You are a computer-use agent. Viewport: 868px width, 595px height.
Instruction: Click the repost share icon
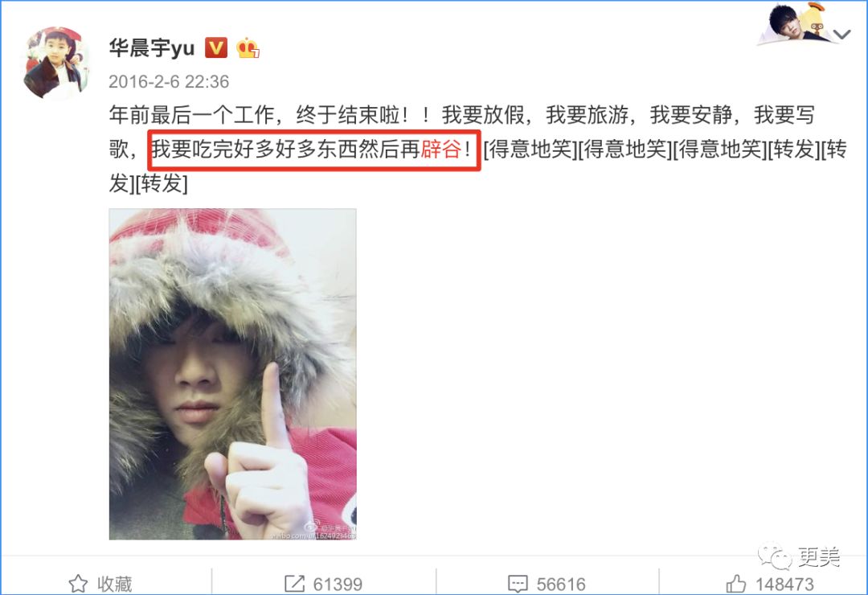point(294,584)
